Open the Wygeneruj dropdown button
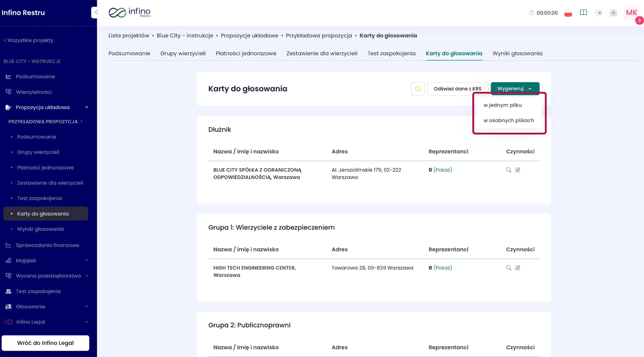The height and width of the screenshot is (357, 644). pos(515,89)
